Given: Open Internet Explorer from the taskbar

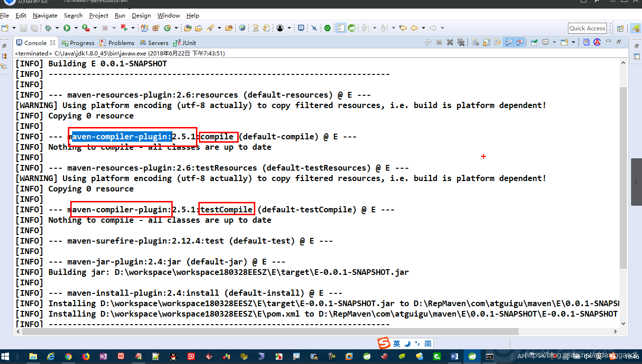Looking at the screenshot, I should point(50,356).
